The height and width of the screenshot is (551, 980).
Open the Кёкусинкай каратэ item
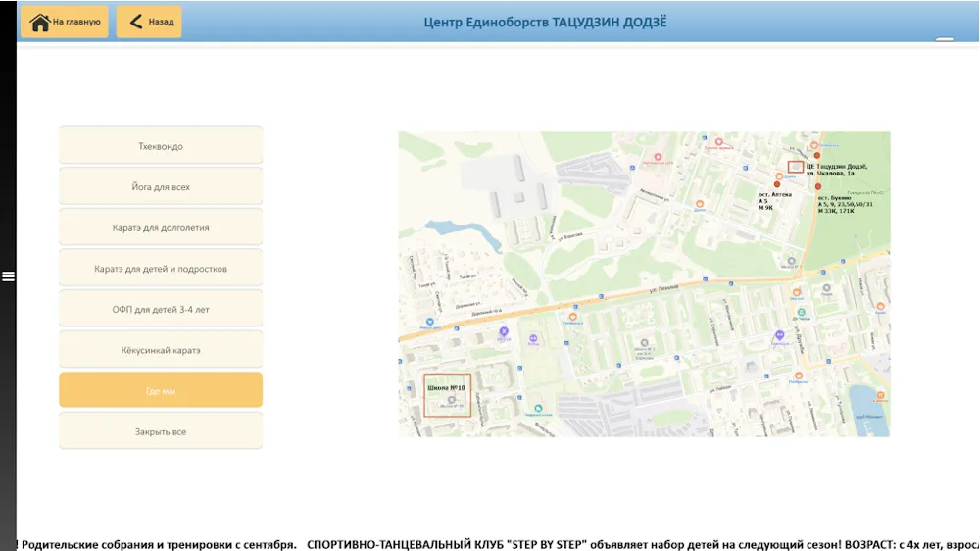coord(161,350)
